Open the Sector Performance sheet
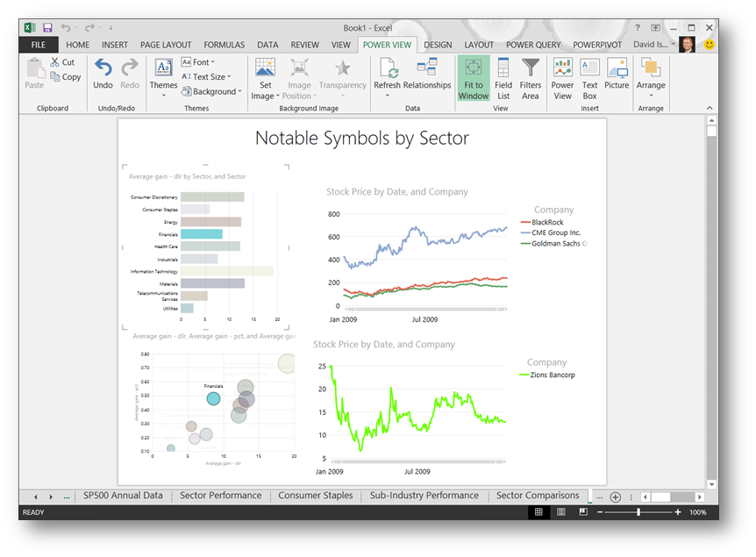Screen dimensions: 756x557 [221, 496]
